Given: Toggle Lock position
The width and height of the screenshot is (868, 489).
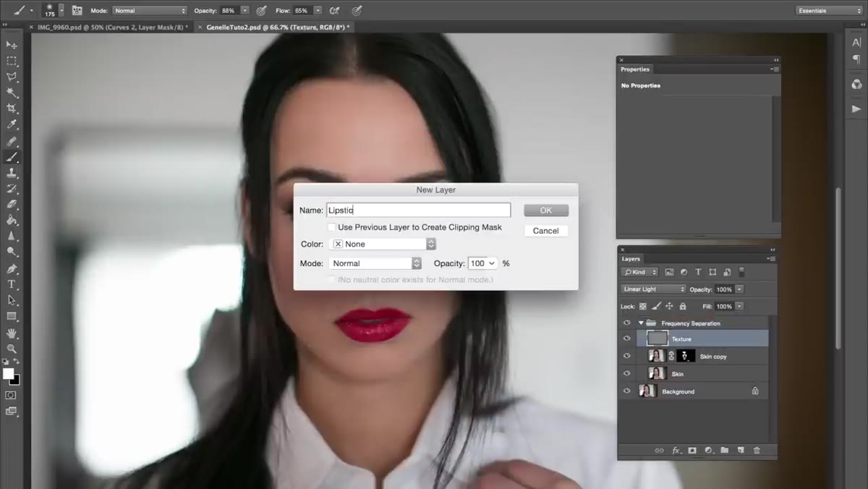Looking at the screenshot, I should pyautogui.click(x=669, y=307).
